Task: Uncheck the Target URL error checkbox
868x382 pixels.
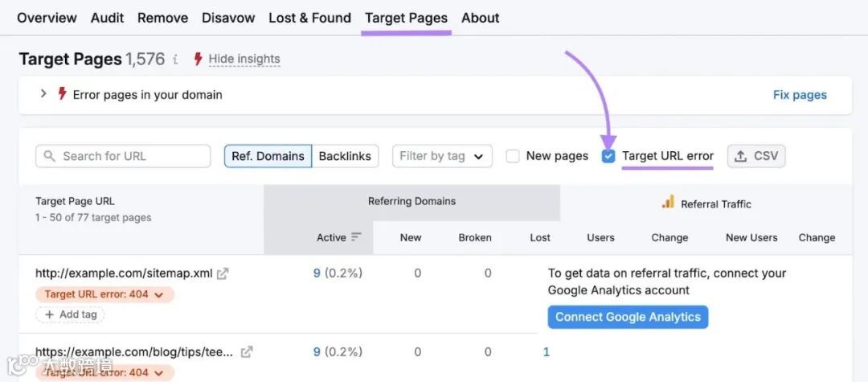Action: click(x=608, y=156)
